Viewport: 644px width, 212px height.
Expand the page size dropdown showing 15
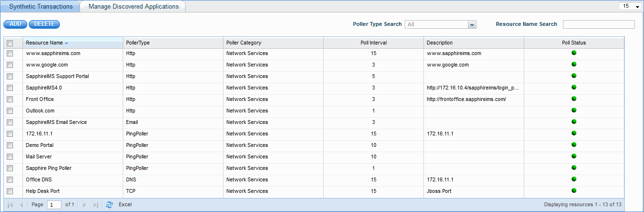637,7
